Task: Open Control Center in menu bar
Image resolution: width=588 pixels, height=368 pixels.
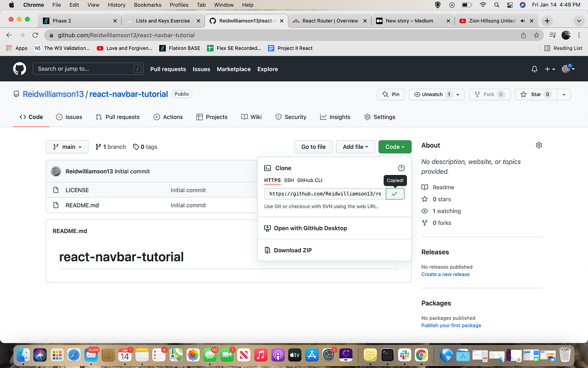Action: tap(510, 5)
